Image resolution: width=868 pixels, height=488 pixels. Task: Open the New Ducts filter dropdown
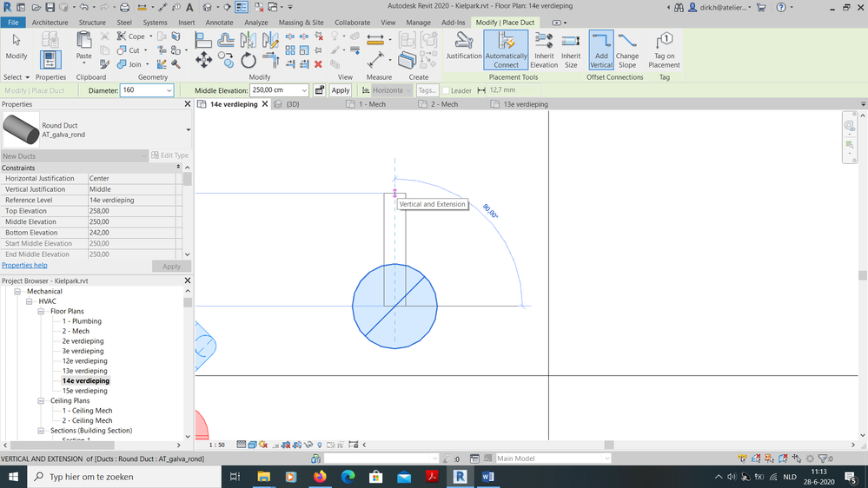[143, 156]
